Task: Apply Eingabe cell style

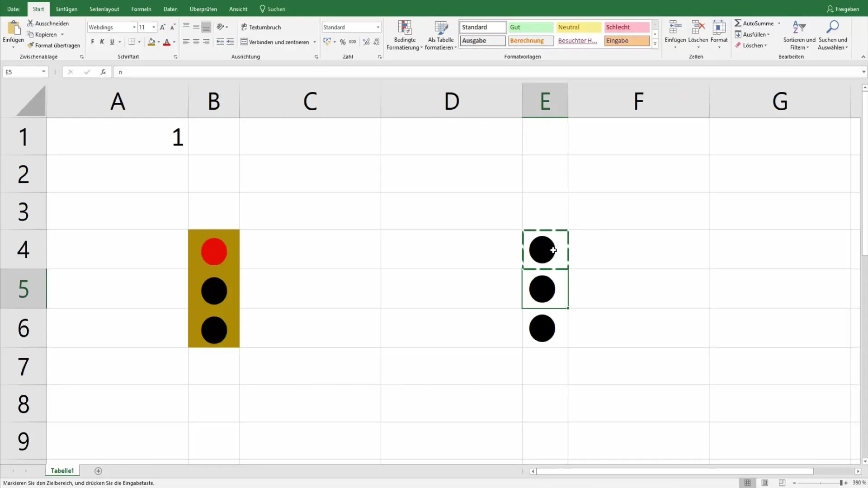Action: [627, 41]
